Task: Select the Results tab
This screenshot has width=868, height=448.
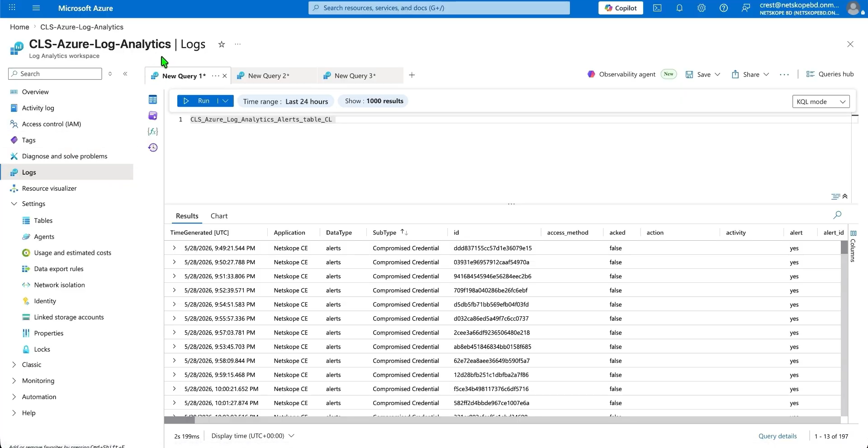Action: tap(187, 216)
